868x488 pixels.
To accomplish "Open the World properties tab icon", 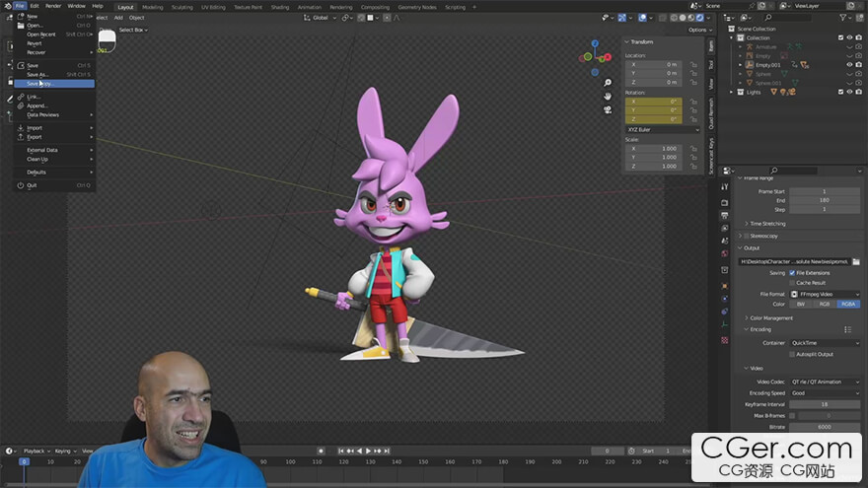I will (725, 253).
